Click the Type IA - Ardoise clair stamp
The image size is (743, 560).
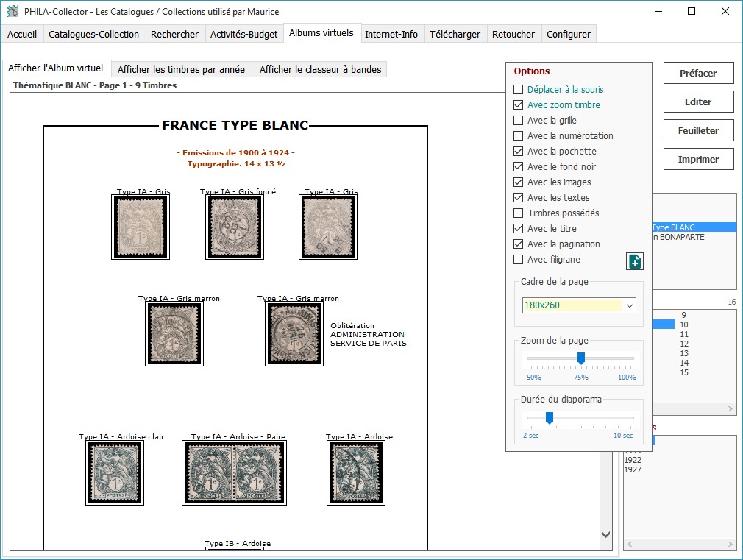[x=115, y=472]
